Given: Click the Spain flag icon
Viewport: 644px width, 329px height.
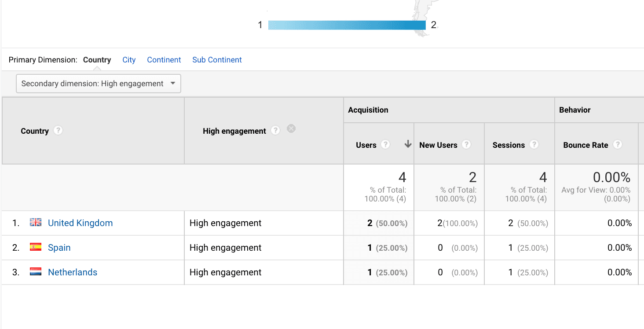Looking at the screenshot, I should pyautogui.click(x=36, y=247).
